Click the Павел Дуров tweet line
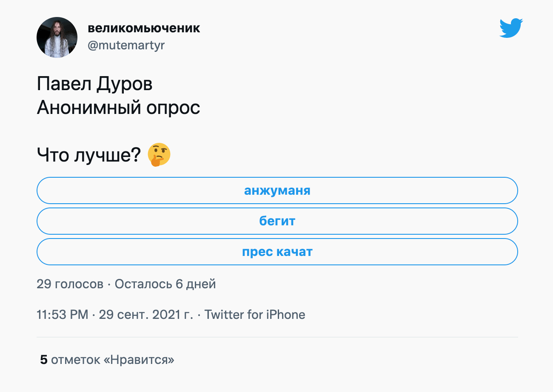This screenshot has height=392, width=553. pos(95,84)
